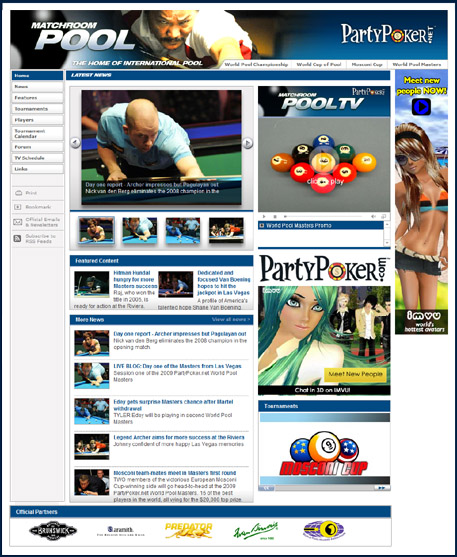The height and width of the screenshot is (557, 457).
Task: Click the PartyPoker.net header logo
Action: (x=388, y=34)
